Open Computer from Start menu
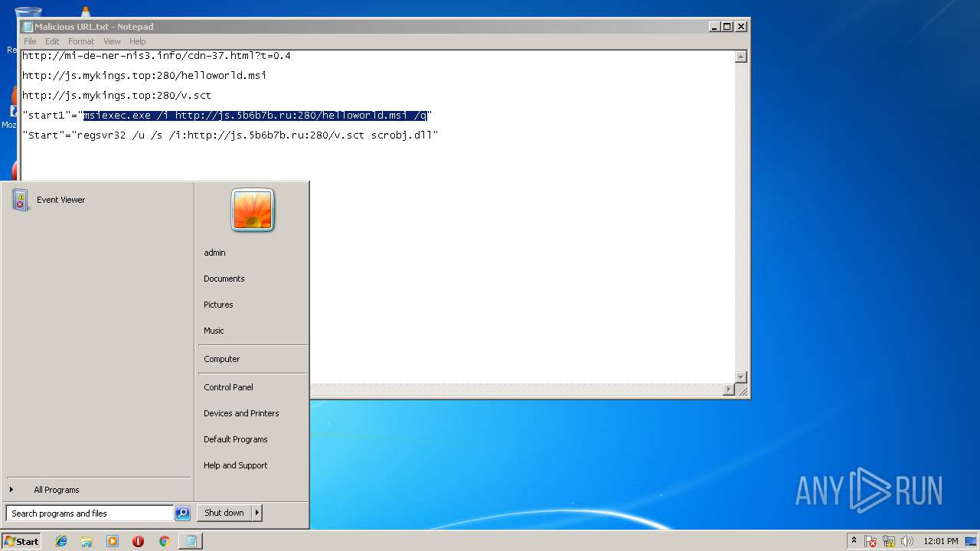The height and width of the screenshot is (551, 980). coord(221,359)
